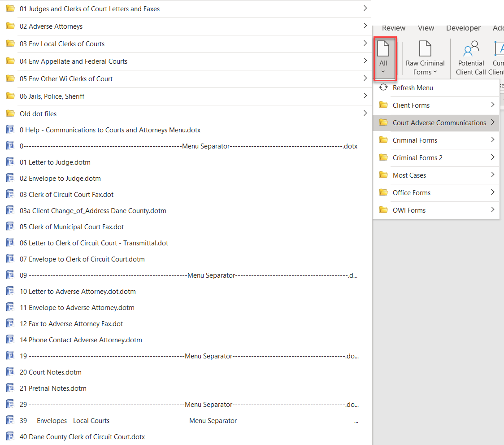The width and height of the screenshot is (504, 445).
Task: Switch to the Review ribbon tab
Action: [x=393, y=28]
